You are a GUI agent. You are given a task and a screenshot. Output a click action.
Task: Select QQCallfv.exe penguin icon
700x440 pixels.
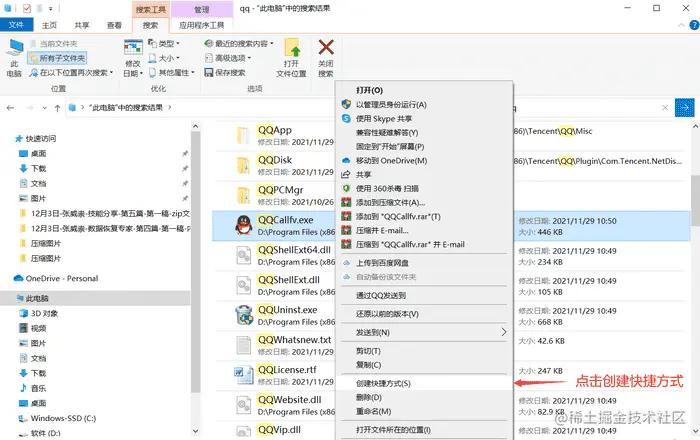pos(244,225)
